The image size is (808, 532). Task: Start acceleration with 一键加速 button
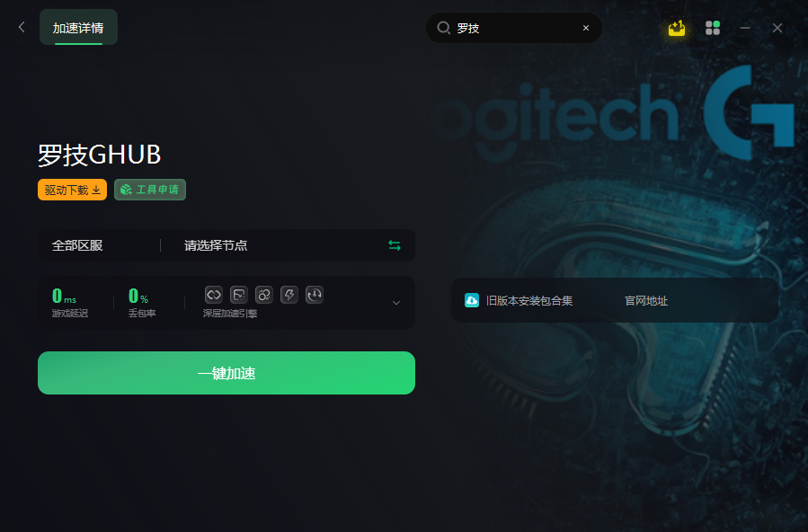(x=226, y=373)
